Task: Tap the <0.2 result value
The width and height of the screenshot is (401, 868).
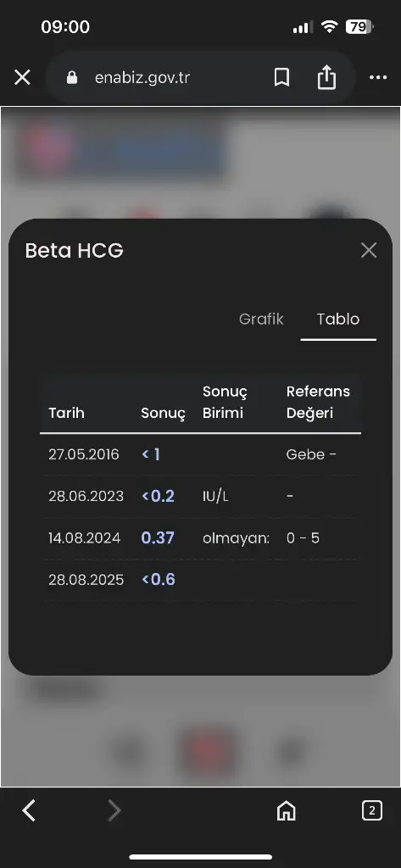Action: (x=159, y=496)
